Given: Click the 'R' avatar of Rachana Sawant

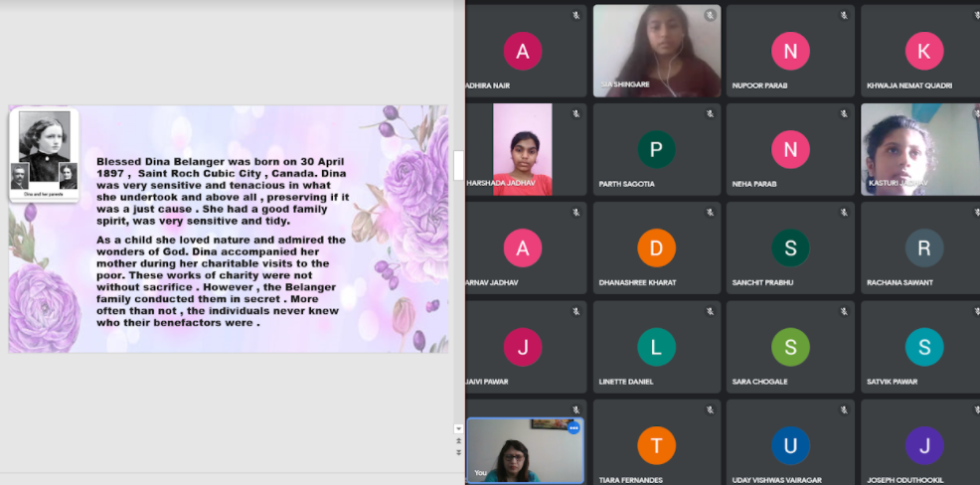Looking at the screenshot, I should pyautogui.click(x=924, y=248).
